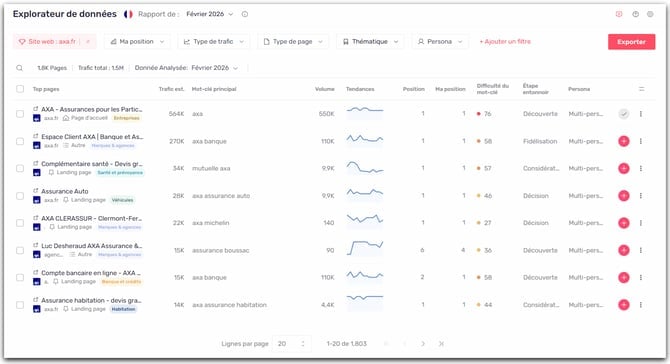Screen dimensions: 670x364
Task: Open the three-dot menu for AXA - Assurances row
Action: pyautogui.click(x=641, y=114)
